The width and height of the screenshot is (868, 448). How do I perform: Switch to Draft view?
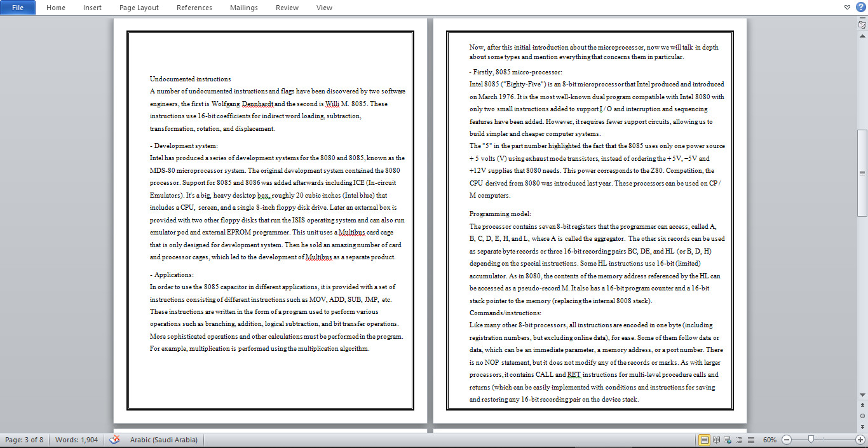click(x=752, y=440)
